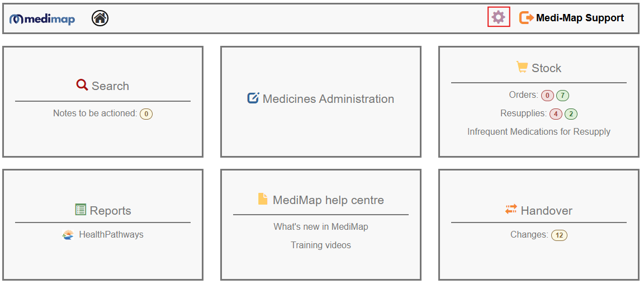This screenshot has width=644, height=284.
Task: Click the orange Handover arrows icon
Action: 511,209
